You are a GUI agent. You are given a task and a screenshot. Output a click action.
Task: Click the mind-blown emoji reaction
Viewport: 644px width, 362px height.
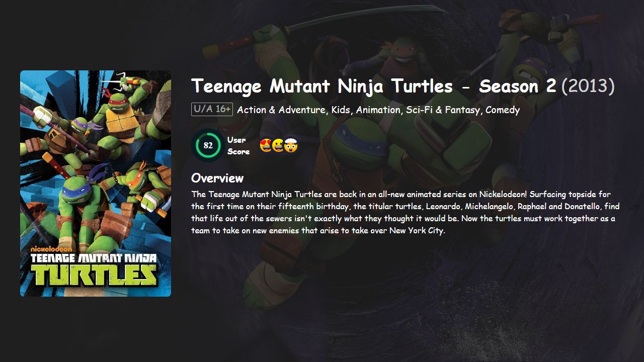pos(291,146)
